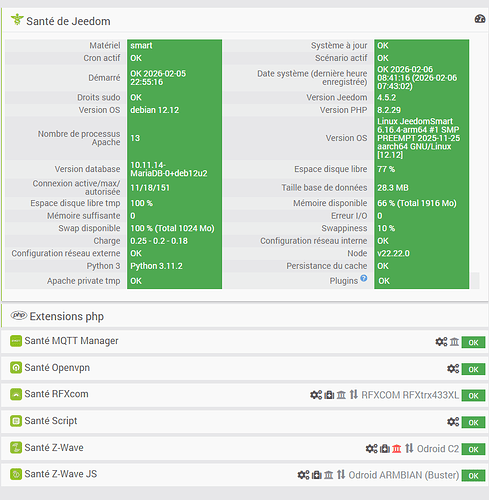Select the 'Python 3.11.2' value
This screenshot has height=500, width=489.
pos(156,266)
